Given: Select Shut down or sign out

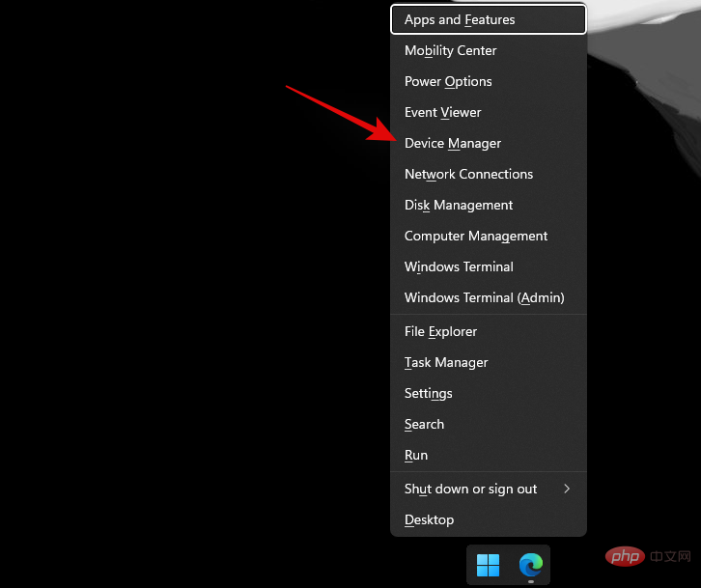Looking at the screenshot, I should pyautogui.click(x=489, y=489).
